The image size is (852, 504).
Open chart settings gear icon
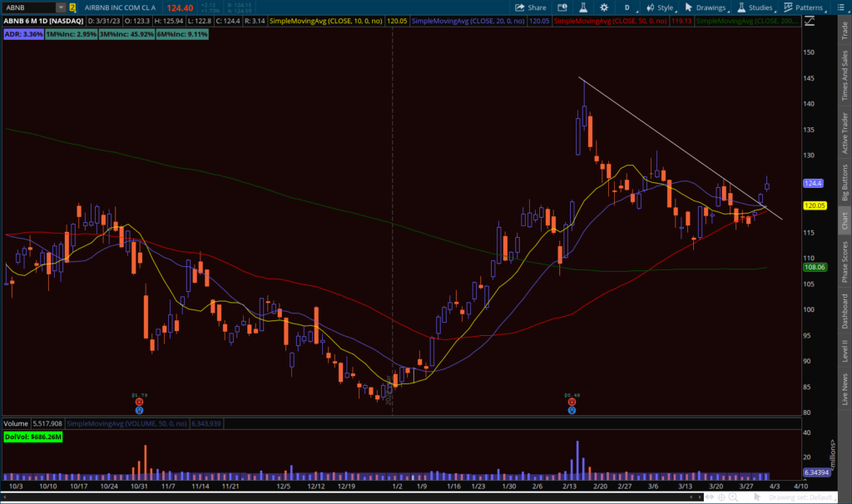[x=604, y=7]
